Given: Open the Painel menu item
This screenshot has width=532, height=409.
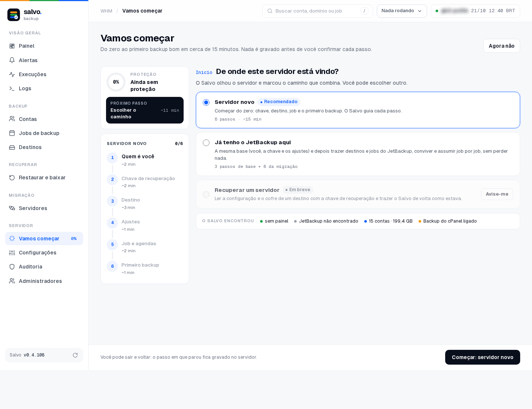Looking at the screenshot, I should coord(44,46).
